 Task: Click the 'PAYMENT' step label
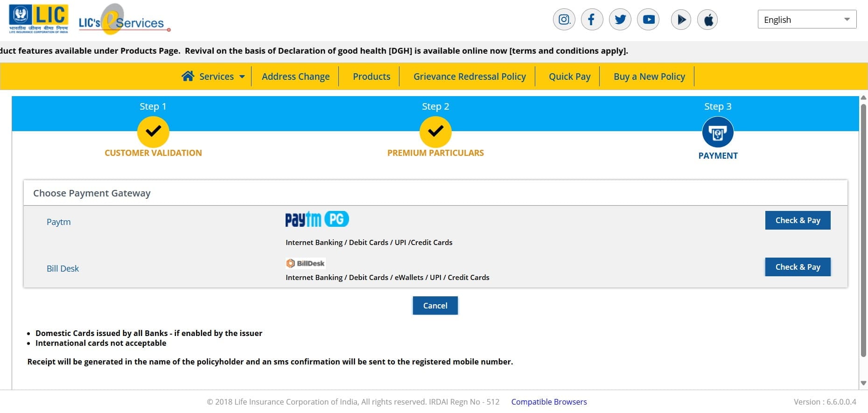tap(718, 156)
